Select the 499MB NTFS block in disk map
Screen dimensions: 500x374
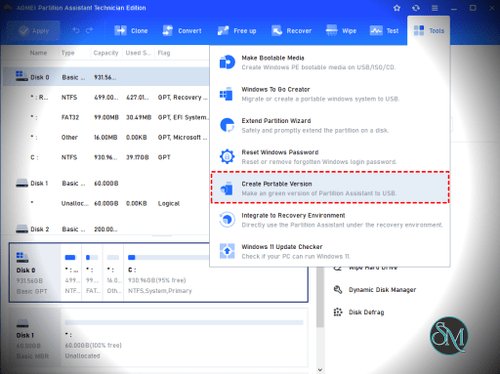point(71,273)
